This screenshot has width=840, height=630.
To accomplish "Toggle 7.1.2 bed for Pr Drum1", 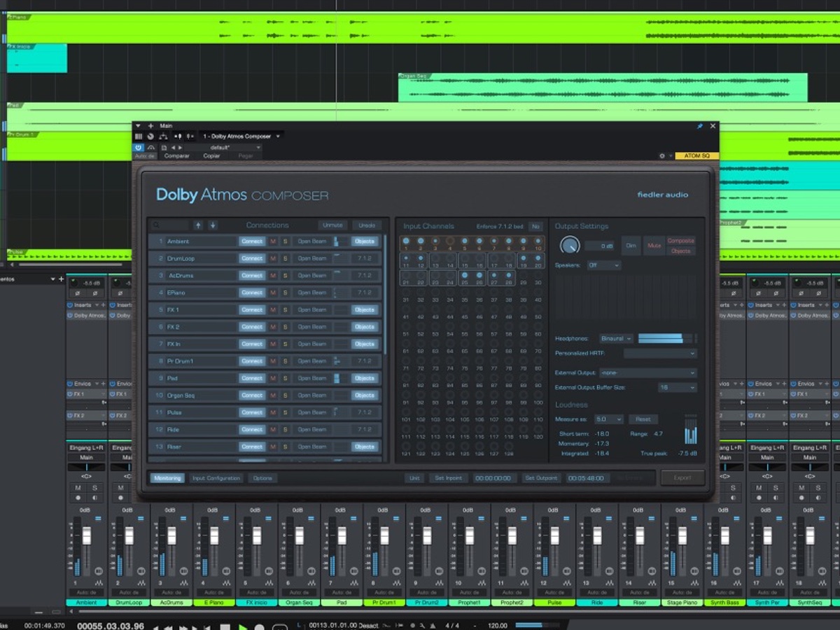I will pyautogui.click(x=364, y=361).
